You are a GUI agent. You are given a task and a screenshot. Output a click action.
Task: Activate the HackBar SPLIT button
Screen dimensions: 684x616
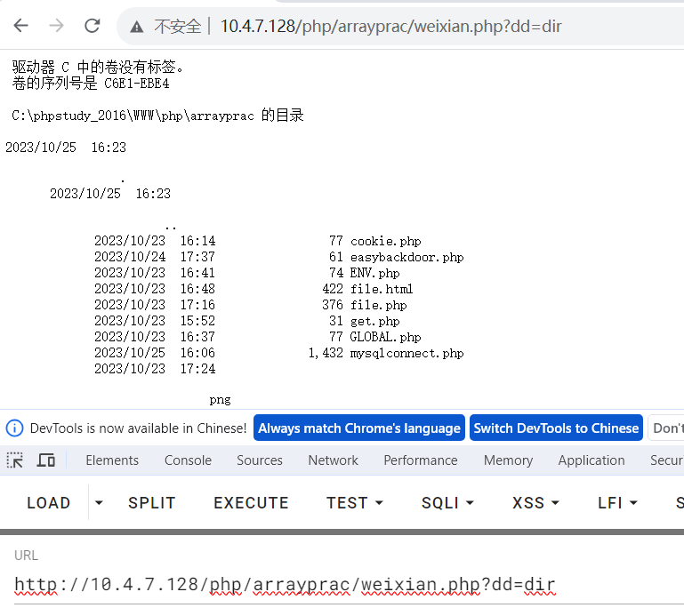152,503
